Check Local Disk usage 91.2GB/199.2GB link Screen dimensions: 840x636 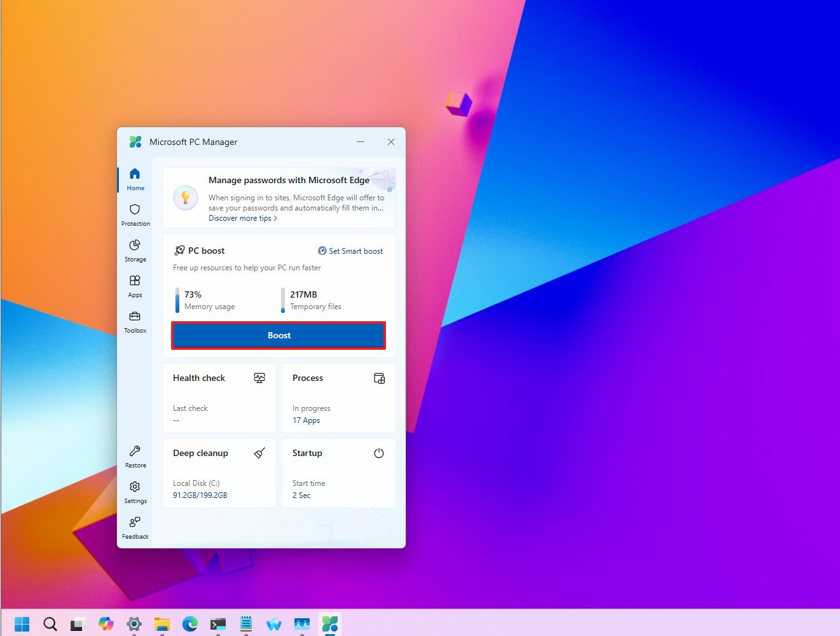coord(199,495)
